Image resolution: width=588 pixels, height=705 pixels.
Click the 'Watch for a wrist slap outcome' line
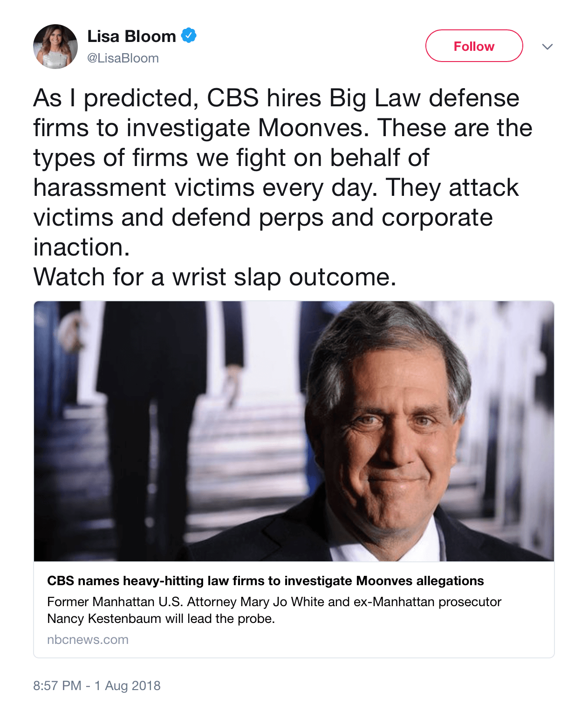[215, 277]
